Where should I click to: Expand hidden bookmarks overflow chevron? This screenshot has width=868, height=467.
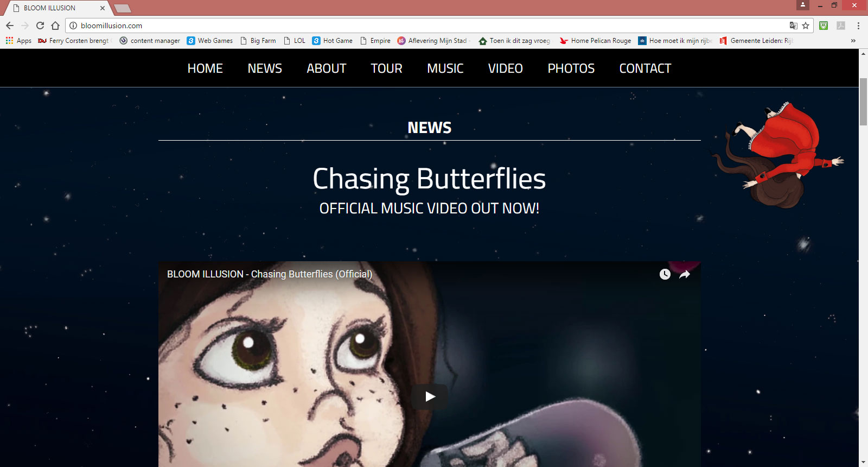point(853,41)
